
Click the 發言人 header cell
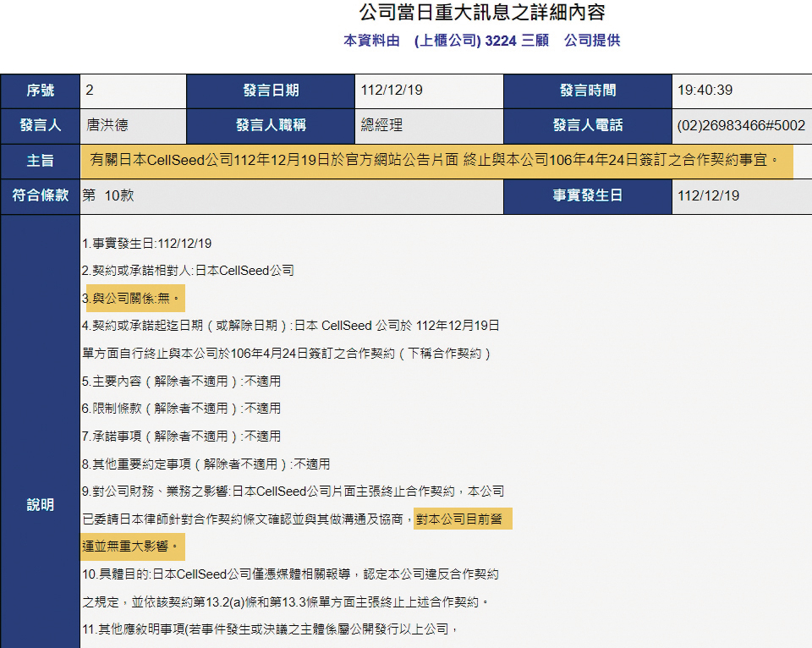tap(41, 126)
